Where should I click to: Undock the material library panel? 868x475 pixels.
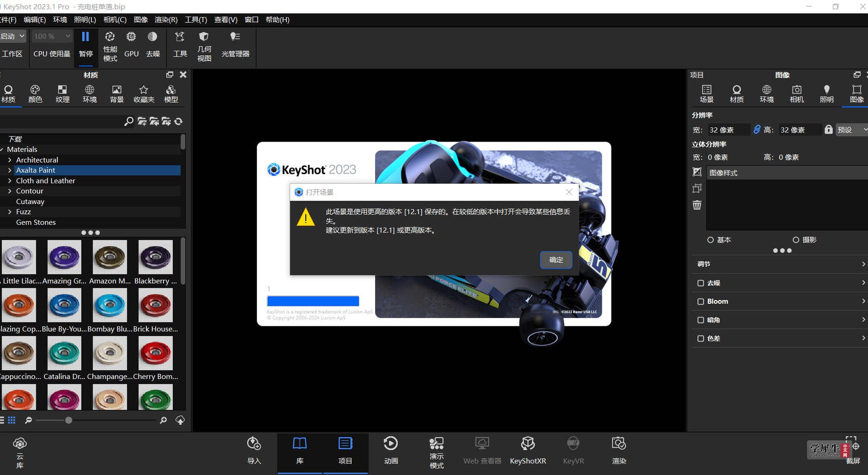(x=170, y=75)
